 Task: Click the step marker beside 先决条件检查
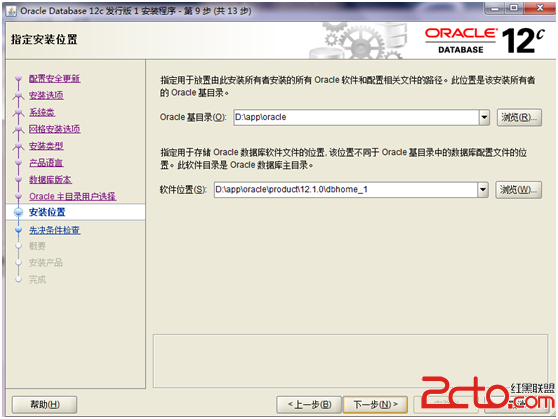click(x=19, y=230)
